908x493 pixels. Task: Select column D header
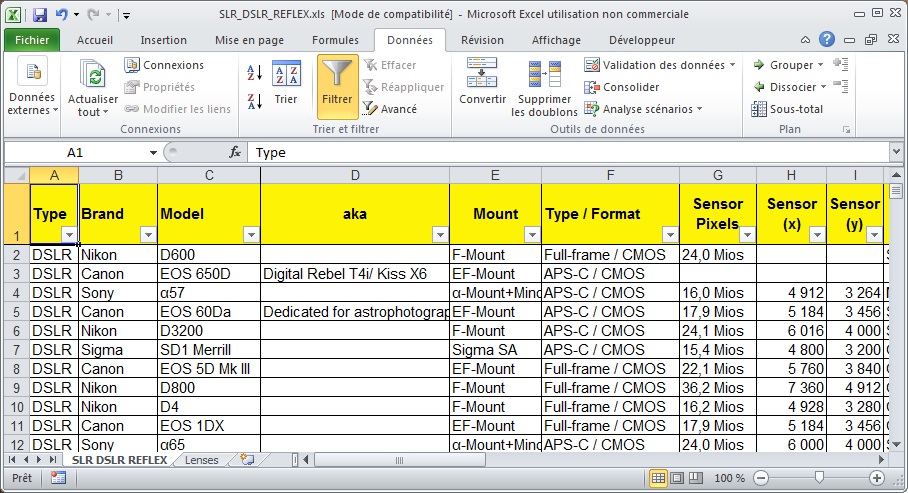(x=355, y=176)
